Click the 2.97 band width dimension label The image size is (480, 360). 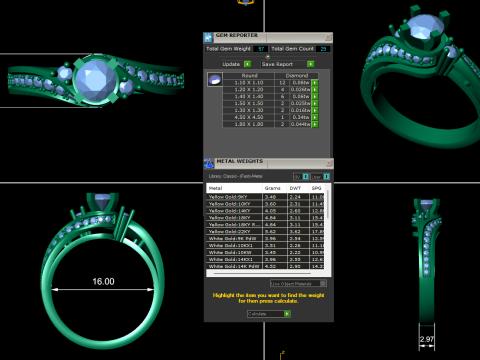click(427, 339)
